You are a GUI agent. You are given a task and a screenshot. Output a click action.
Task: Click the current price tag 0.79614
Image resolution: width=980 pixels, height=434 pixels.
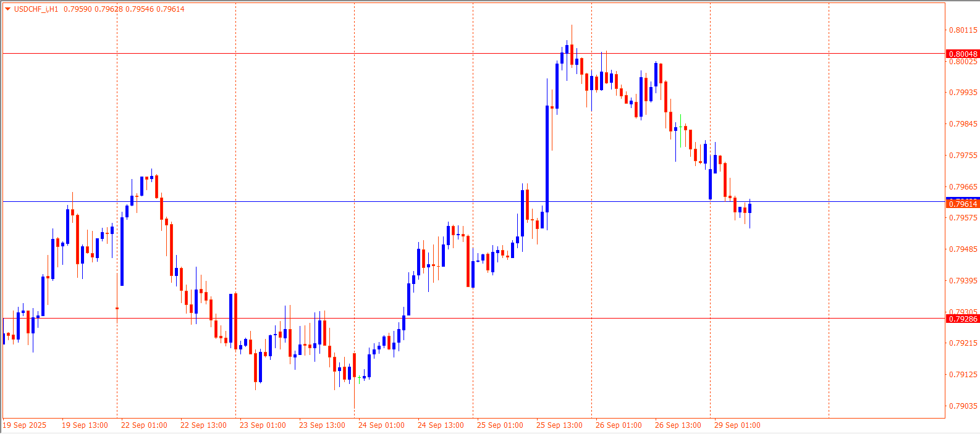tap(963, 204)
